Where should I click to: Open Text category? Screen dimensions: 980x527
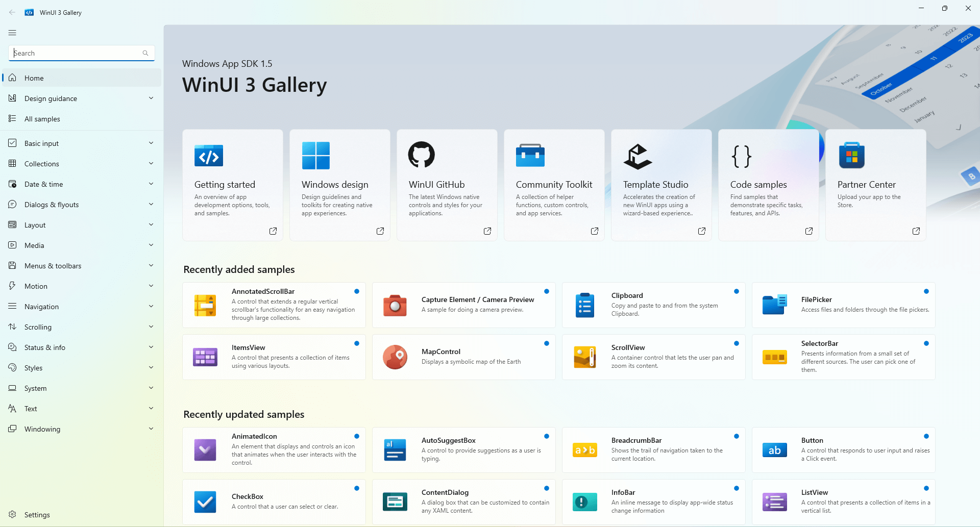82,409
